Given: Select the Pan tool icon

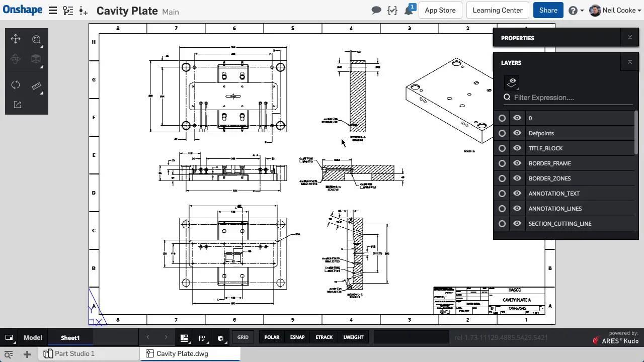Looking at the screenshot, I should pyautogui.click(x=16, y=39).
